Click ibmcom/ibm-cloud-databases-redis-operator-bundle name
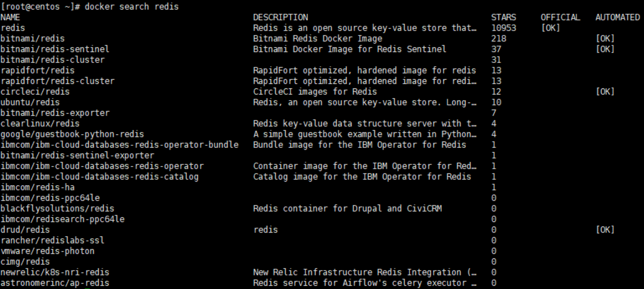The height and width of the screenshot is (289, 644). [119, 145]
